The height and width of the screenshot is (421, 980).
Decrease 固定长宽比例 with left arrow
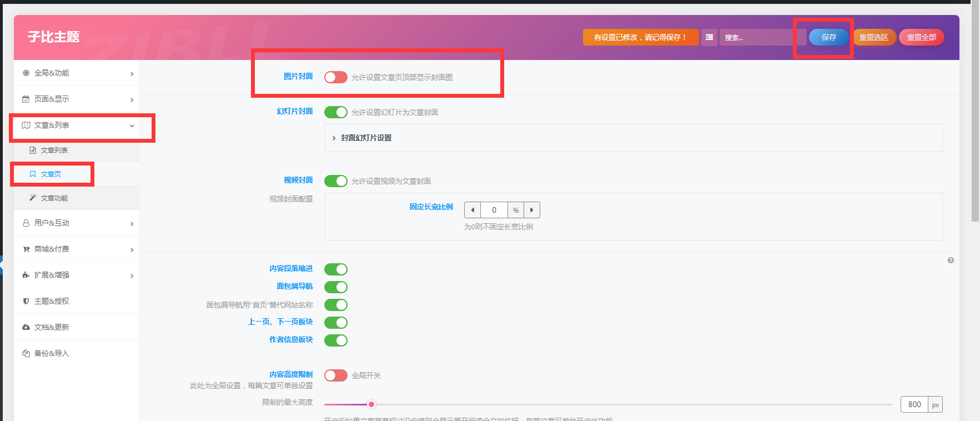[473, 210]
